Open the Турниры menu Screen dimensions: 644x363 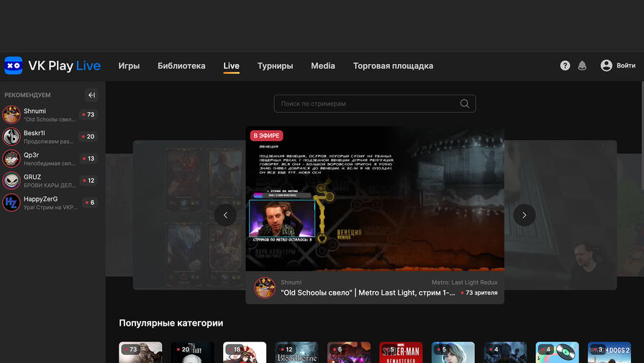pyautogui.click(x=275, y=65)
